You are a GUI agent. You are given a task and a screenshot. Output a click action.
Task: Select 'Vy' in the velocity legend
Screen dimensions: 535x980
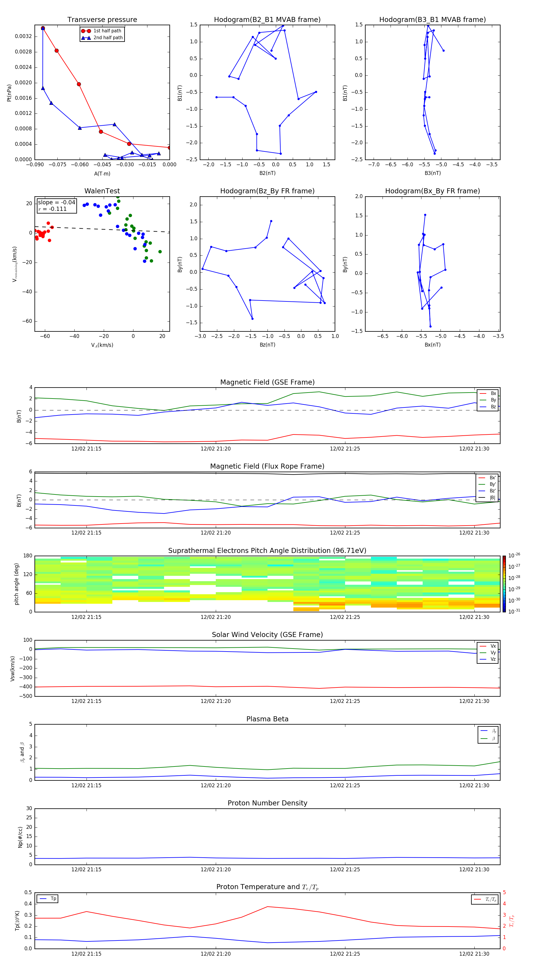488,652
